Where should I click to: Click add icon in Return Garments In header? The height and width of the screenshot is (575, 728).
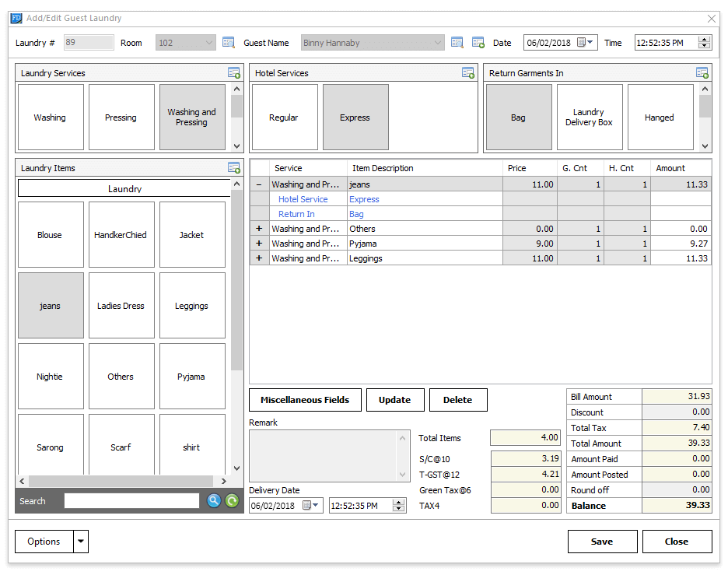coord(702,73)
